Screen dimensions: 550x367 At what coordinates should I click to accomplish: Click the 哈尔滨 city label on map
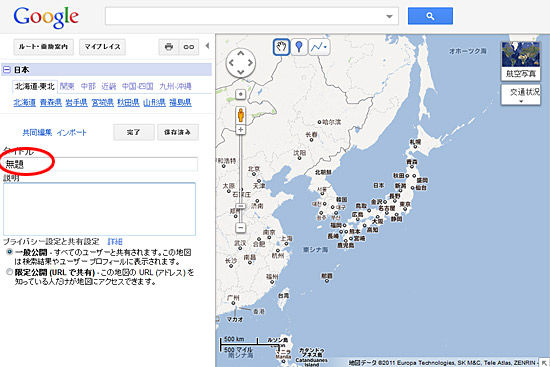point(331,122)
